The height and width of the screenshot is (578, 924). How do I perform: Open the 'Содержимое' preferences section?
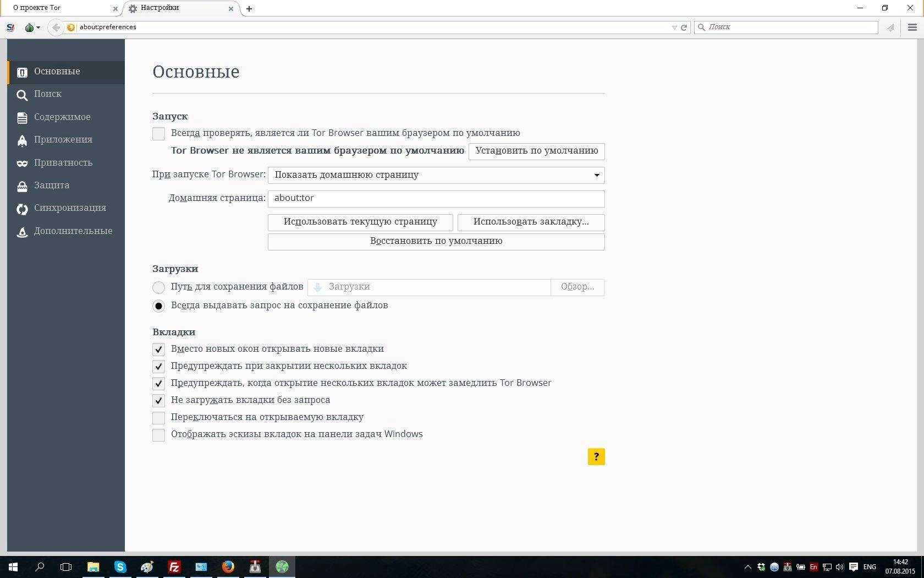(66, 117)
